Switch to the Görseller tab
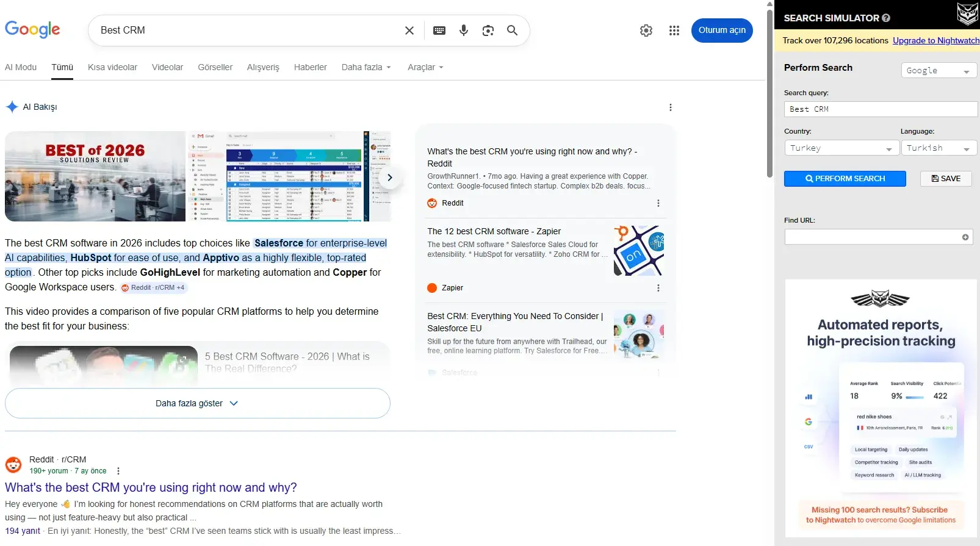The height and width of the screenshot is (546, 980). (x=215, y=67)
